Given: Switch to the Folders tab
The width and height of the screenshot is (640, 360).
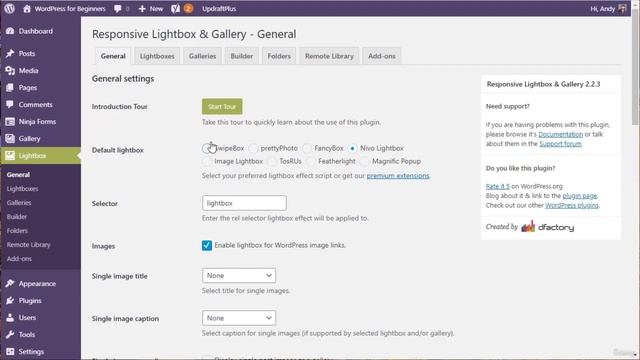Looking at the screenshot, I should [x=279, y=56].
